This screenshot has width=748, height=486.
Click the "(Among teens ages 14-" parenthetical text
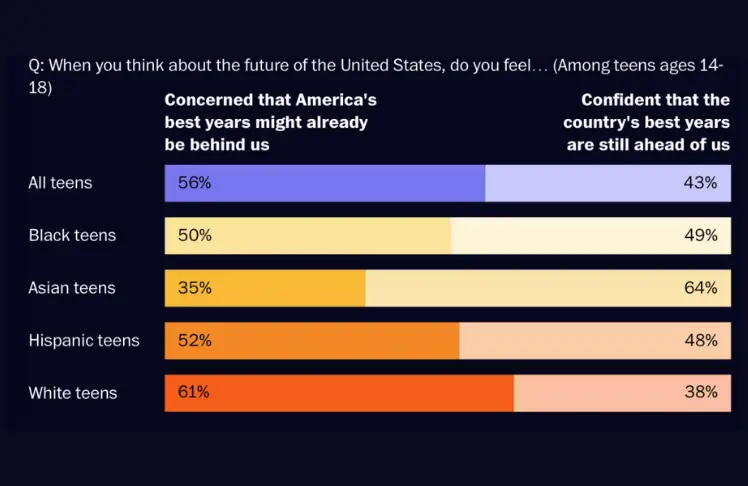pyautogui.click(x=638, y=66)
